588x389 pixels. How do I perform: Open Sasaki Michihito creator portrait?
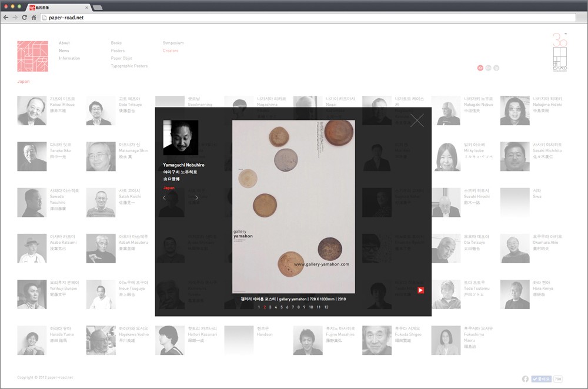515,156
